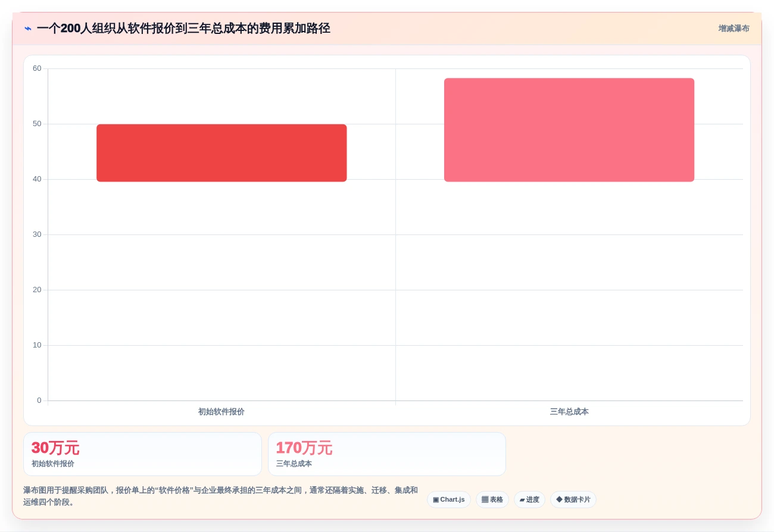Open the 30万元 data card
Screen dimensions: 774x532
142,454
